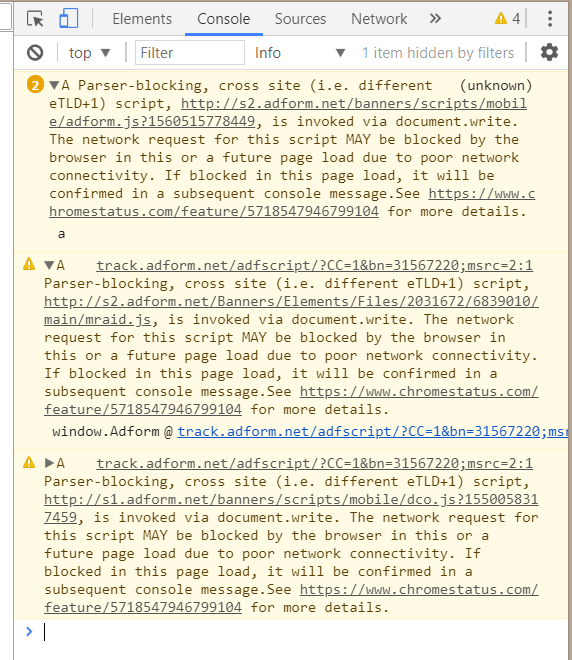Click stack frame 'a' in first warning
The height and width of the screenshot is (660, 572).
[x=61, y=234]
